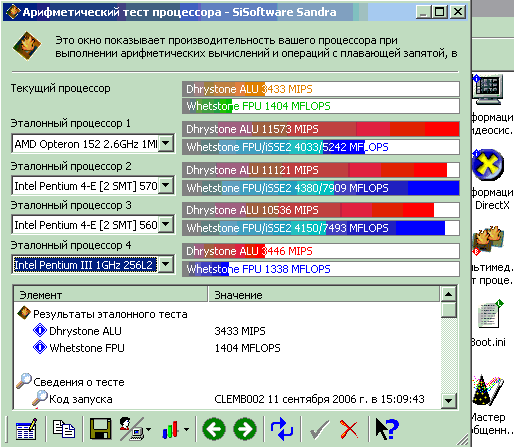The image size is (514, 448).
Task: Go back with the green left arrow
Action: 214,429
